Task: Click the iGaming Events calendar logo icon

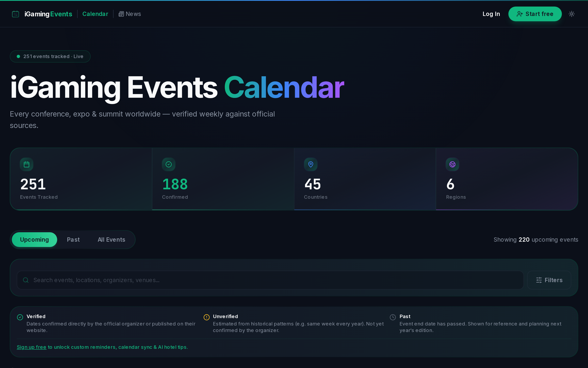Action: tap(16, 14)
